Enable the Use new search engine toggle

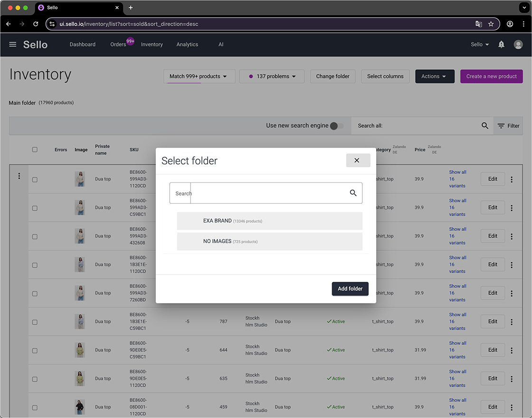[335, 126]
